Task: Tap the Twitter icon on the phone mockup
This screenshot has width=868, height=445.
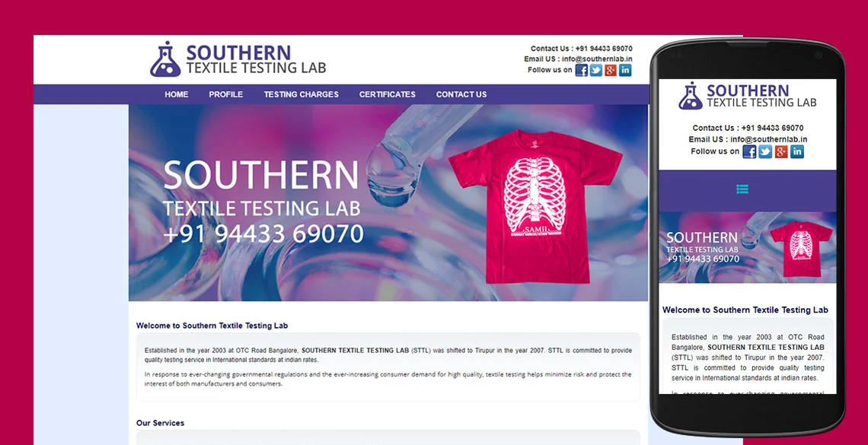Action: 765,152
